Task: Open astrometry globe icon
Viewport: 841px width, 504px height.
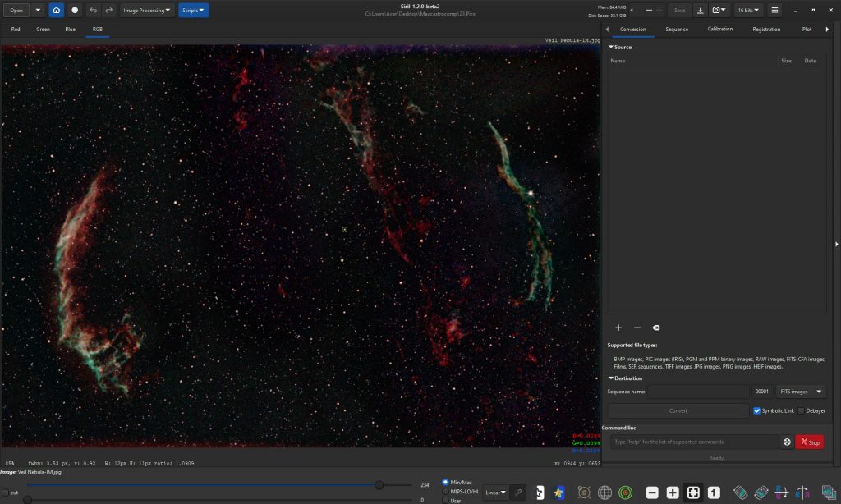Action: [x=604, y=493]
